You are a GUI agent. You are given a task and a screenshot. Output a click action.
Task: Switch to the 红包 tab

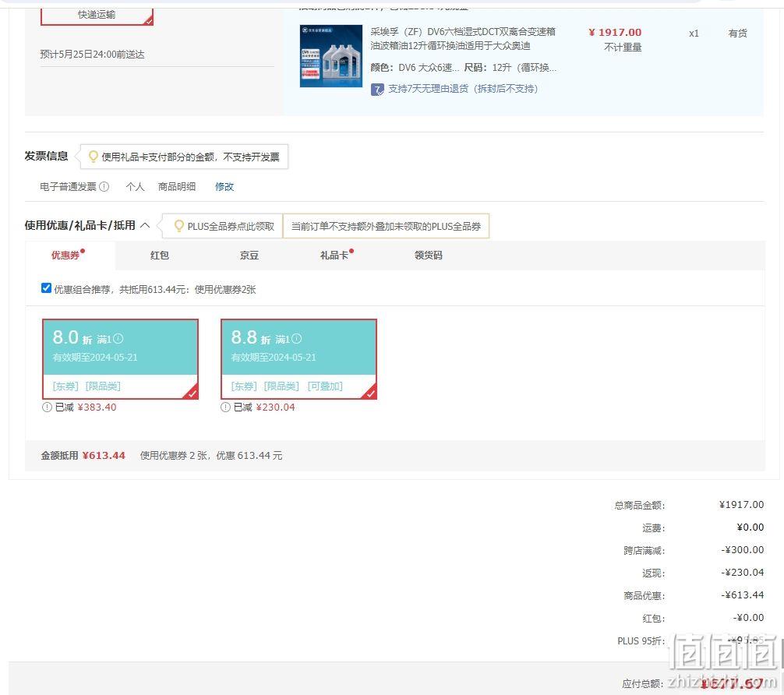pos(160,256)
